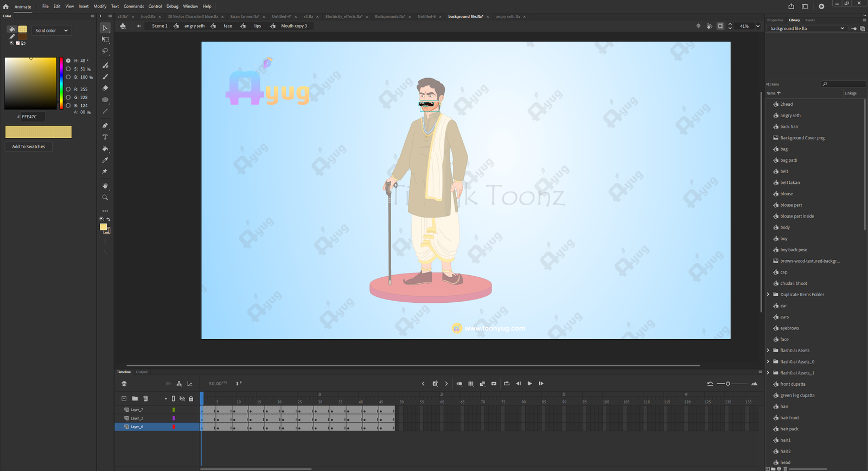
Task: Expand the Duplicate Items Folder
Action: tap(768, 295)
